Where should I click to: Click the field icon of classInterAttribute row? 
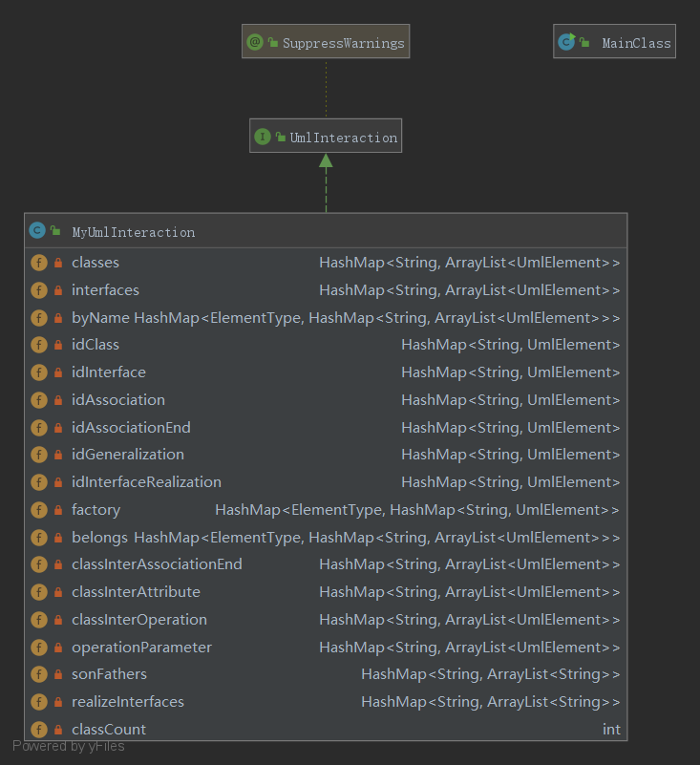click(x=39, y=592)
